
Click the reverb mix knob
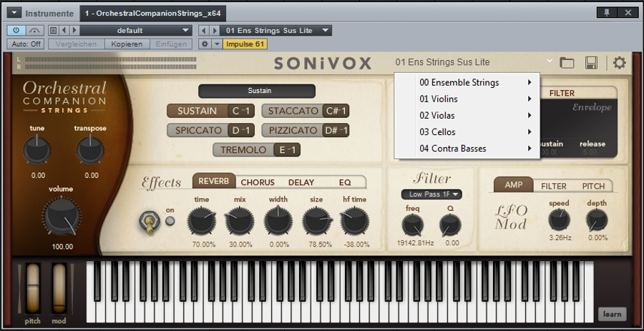(240, 221)
